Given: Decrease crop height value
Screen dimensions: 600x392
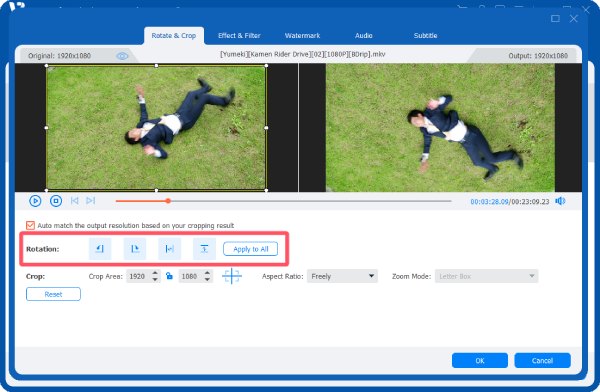Looking at the screenshot, I should [207, 279].
